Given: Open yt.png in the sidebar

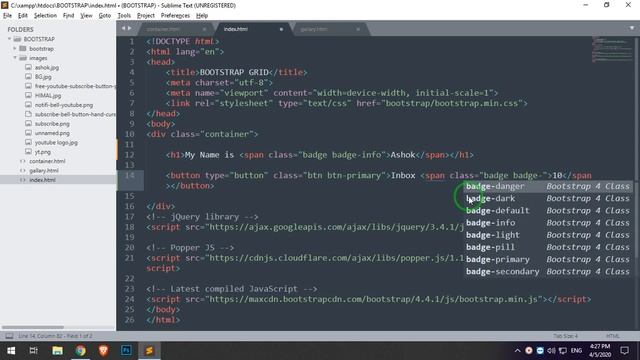Looking at the screenshot, I should click(x=42, y=152).
